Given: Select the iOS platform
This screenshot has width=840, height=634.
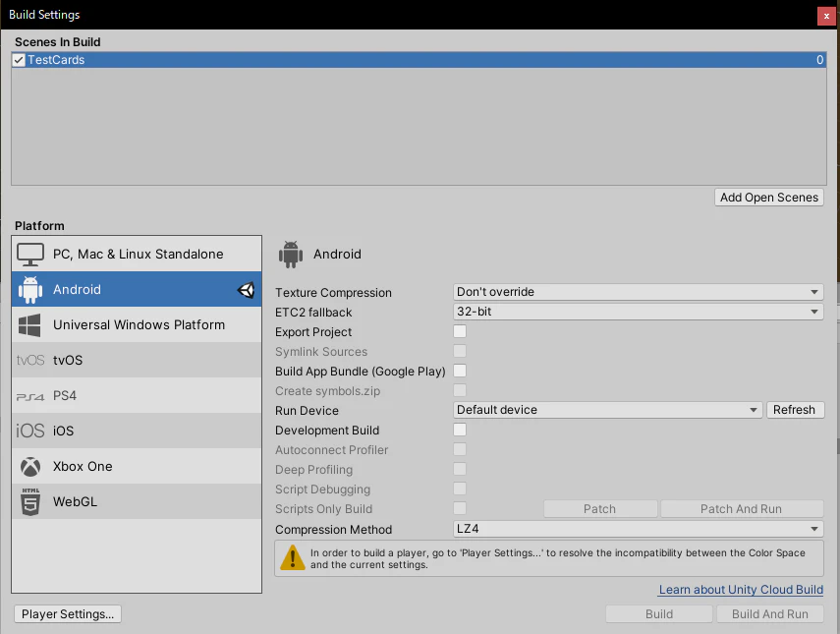Looking at the screenshot, I should point(137,431).
